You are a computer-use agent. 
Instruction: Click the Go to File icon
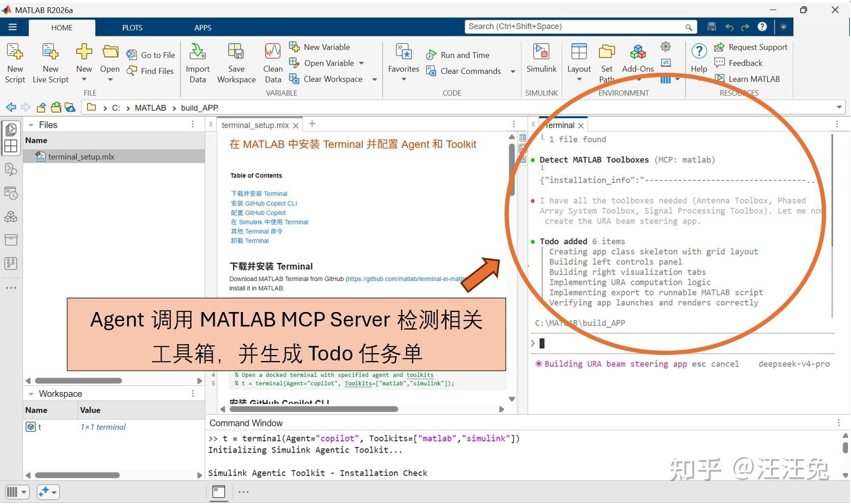pos(131,55)
